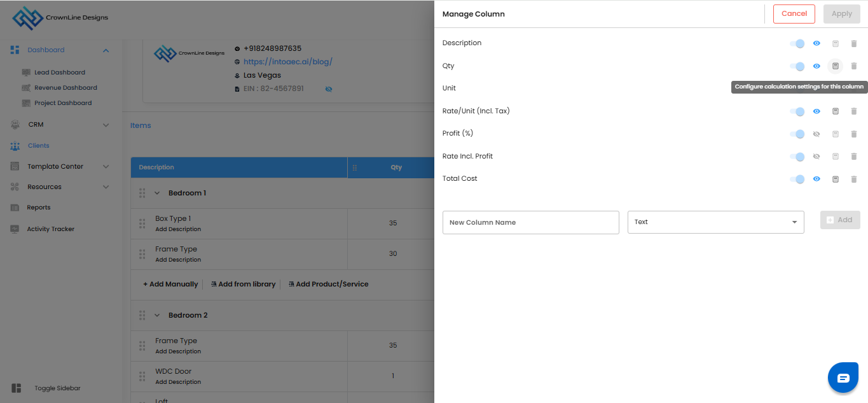The height and width of the screenshot is (403, 868).
Task: Open the intoaec.ai blog link
Action: [x=287, y=62]
